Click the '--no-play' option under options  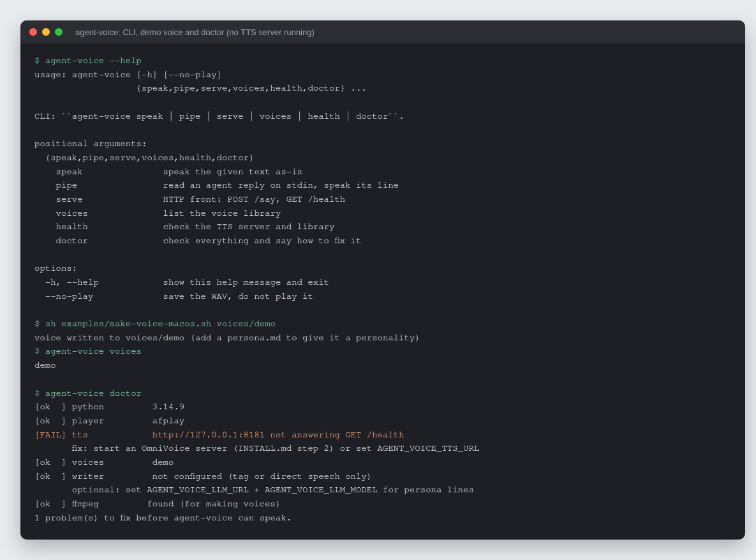[x=69, y=296]
